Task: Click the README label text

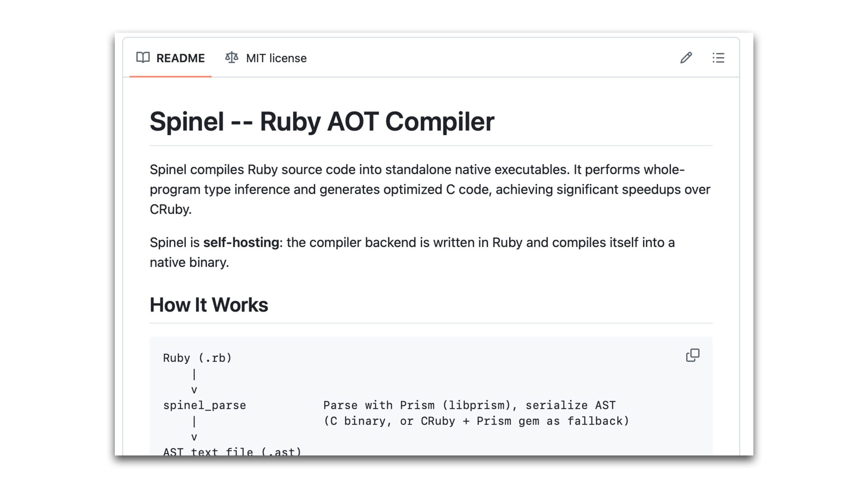Action: point(180,58)
